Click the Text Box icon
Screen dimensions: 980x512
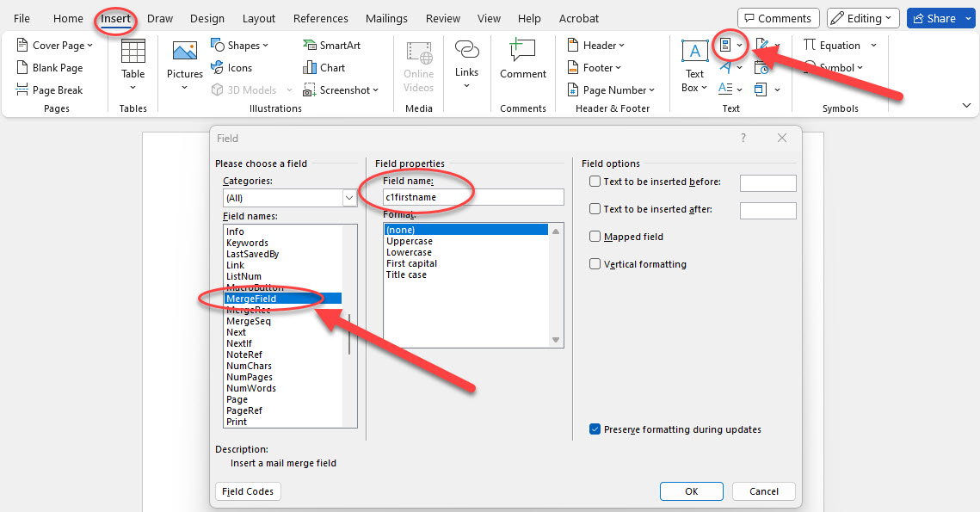[x=694, y=52]
